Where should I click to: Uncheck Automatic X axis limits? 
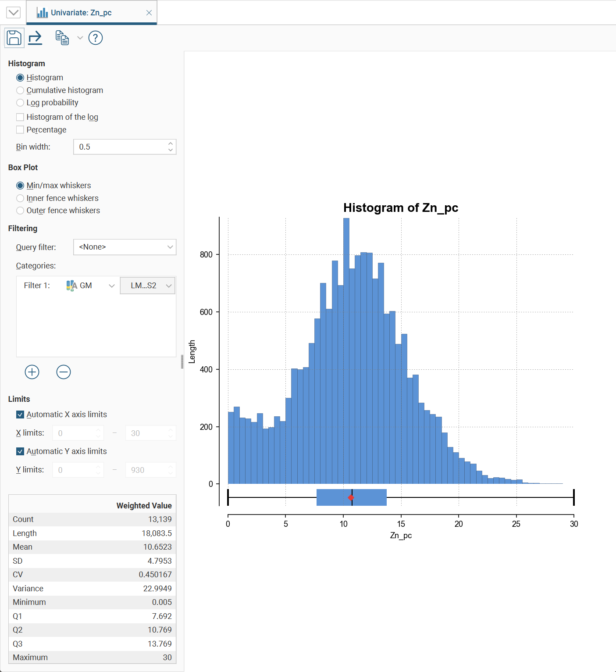point(20,415)
